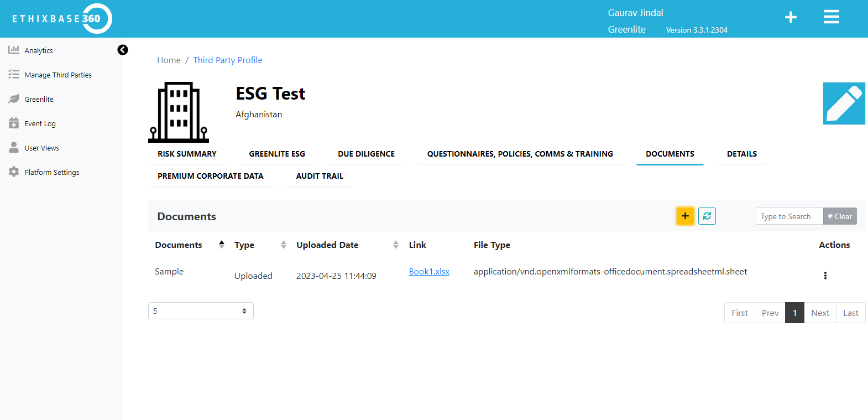Viewport: 868px width, 420px height.
Task: Click the Link column header
Action: [417, 245]
